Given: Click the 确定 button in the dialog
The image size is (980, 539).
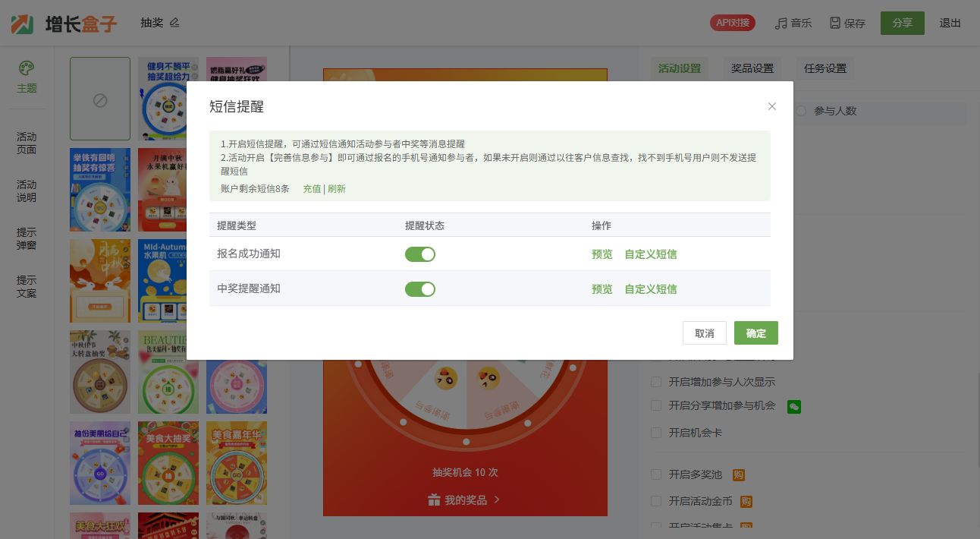Looking at the screenshot, I should pos(756,333).
